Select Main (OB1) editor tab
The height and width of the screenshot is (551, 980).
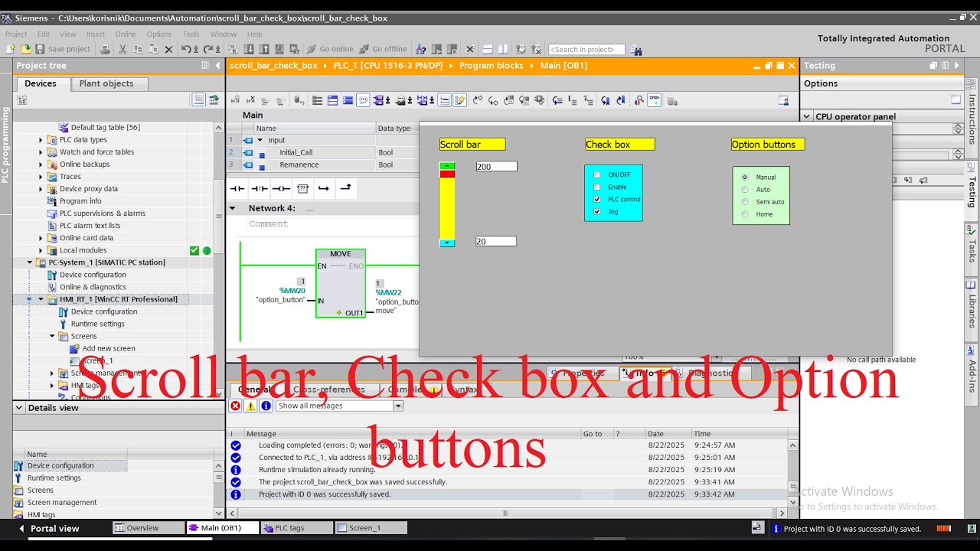(x=222, y=528)
